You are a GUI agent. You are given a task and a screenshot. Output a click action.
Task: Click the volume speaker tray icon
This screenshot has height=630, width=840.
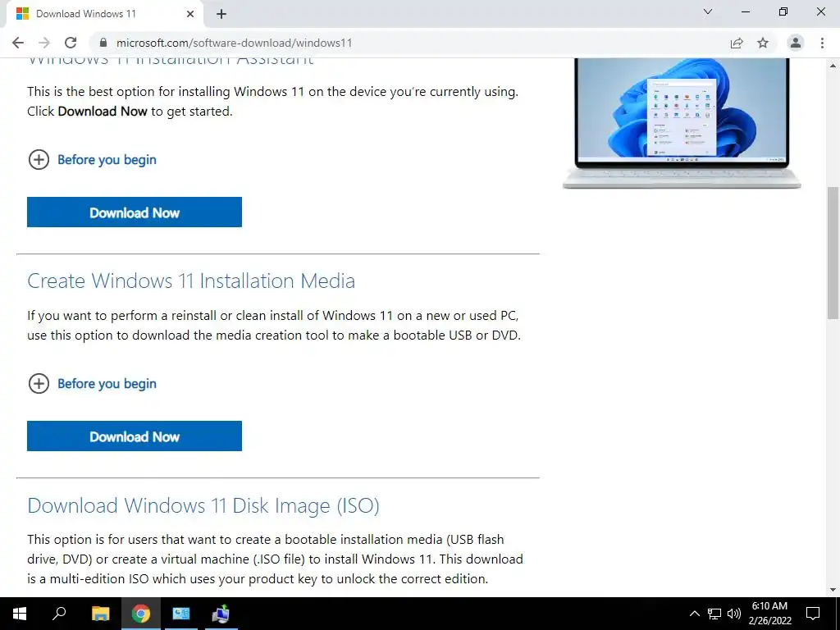pyautogui.click(x=734, y=614)
